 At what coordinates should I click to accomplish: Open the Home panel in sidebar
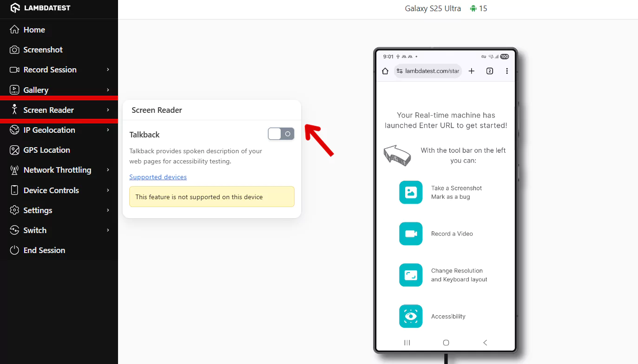(x=34, y=29)
